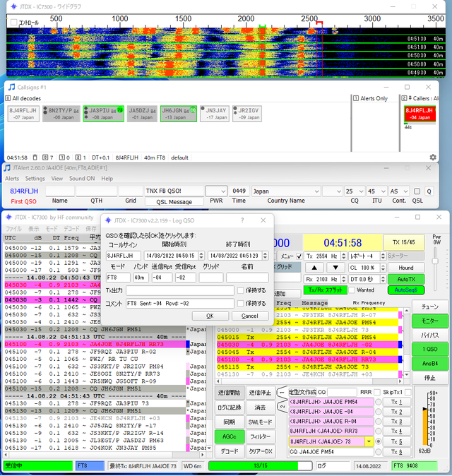Select the JA3PIU callsign tile

coord(103,114)
